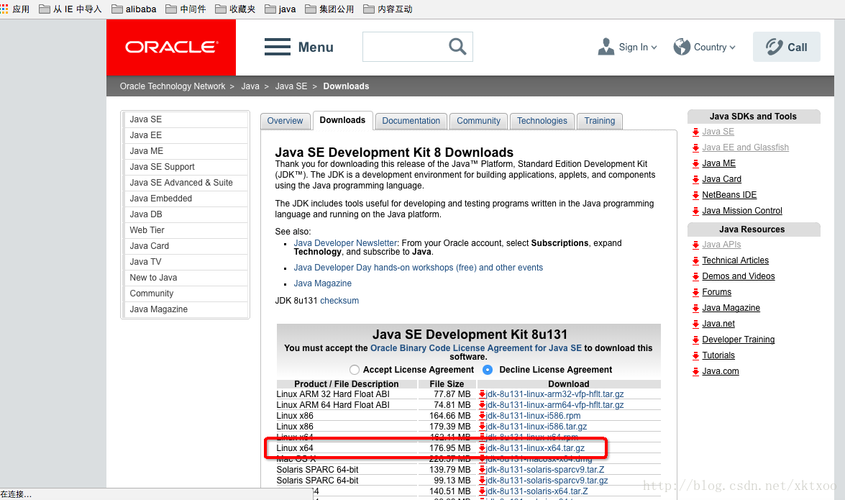845x500 pixels.
Task: Click the Linux ARM 32 Hard Float ABI cell
Action: pos(333,394)
